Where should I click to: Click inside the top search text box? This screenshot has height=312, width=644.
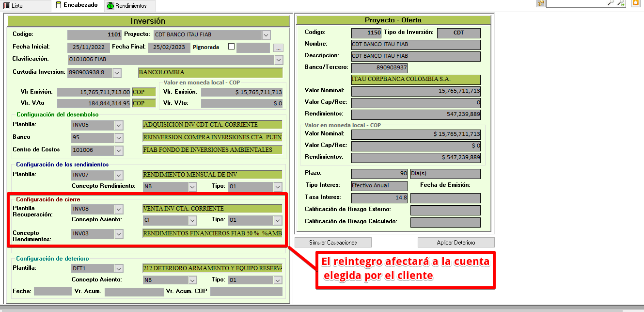pos(576,3)
